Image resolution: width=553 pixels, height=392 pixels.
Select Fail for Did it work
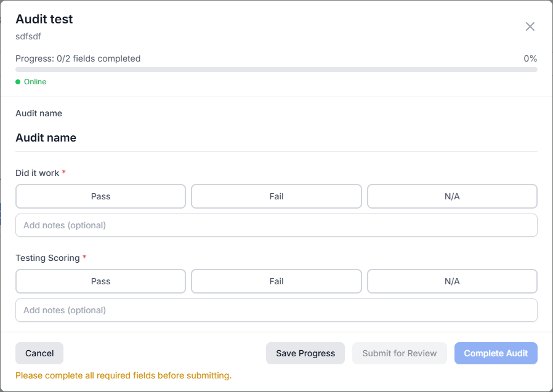(x=276, y=196)
